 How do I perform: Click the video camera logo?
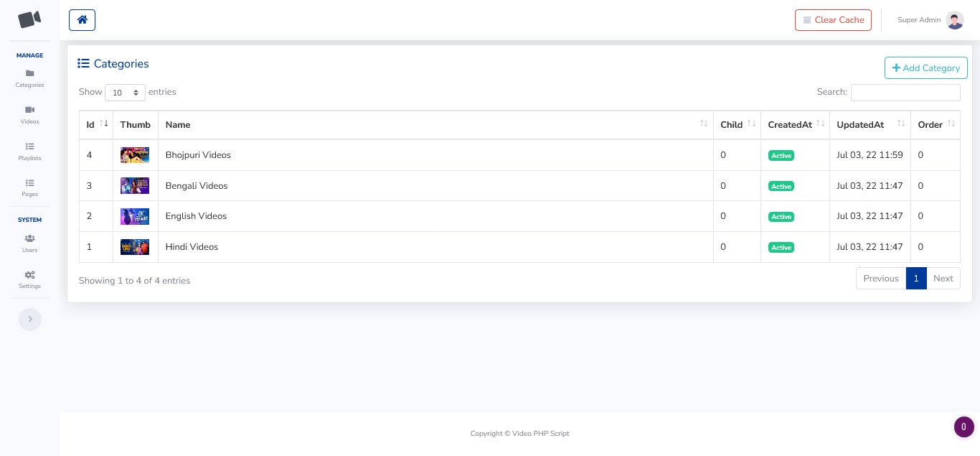(x=29, y=19)
